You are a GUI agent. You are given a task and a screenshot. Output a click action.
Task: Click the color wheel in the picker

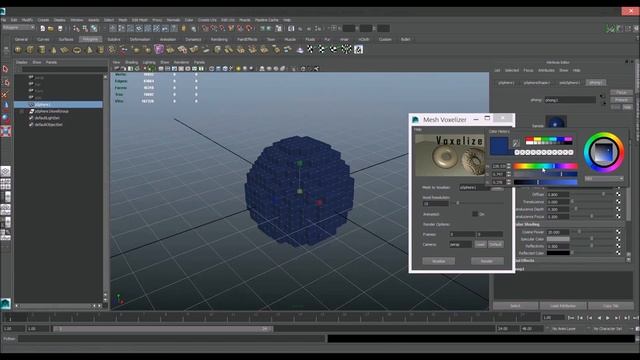click(604, 152)
